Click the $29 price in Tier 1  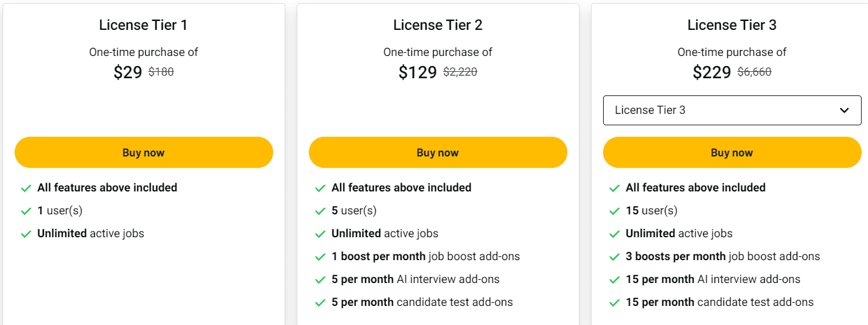pos(127,73)
